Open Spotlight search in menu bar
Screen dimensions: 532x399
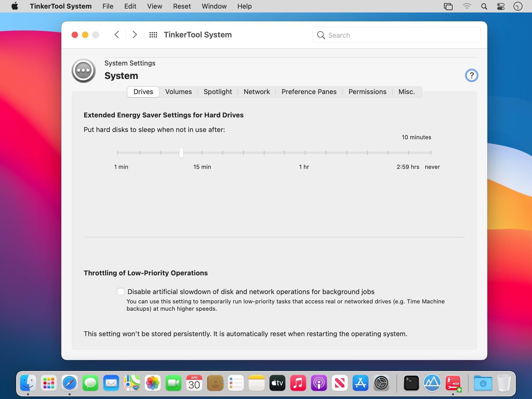484,6
